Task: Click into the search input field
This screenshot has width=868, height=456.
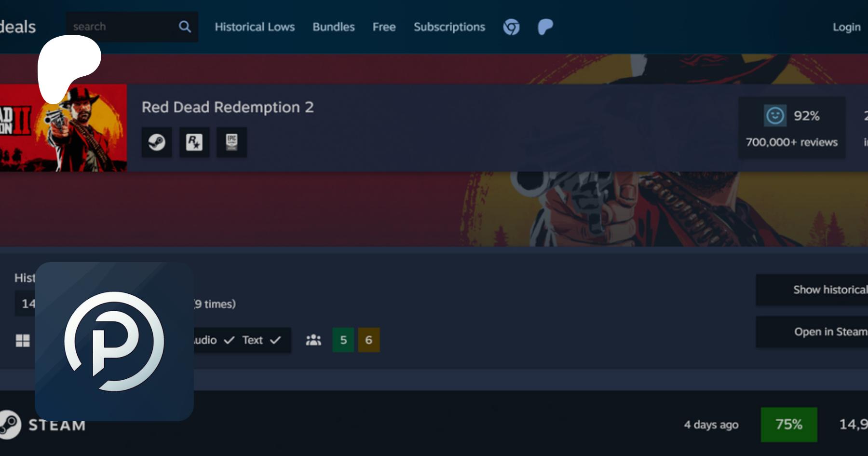Action: pos(123,27)
